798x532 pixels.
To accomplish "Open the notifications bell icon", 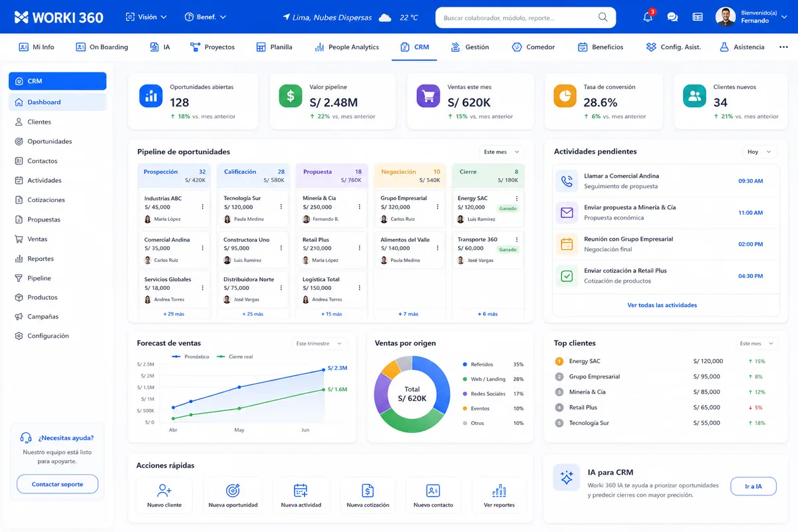I will pos(648,17).
